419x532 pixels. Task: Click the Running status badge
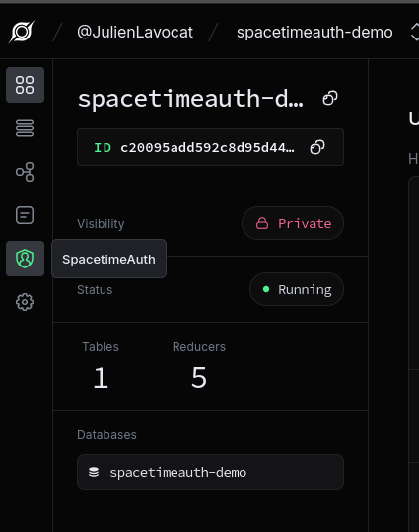pos(297,289)
